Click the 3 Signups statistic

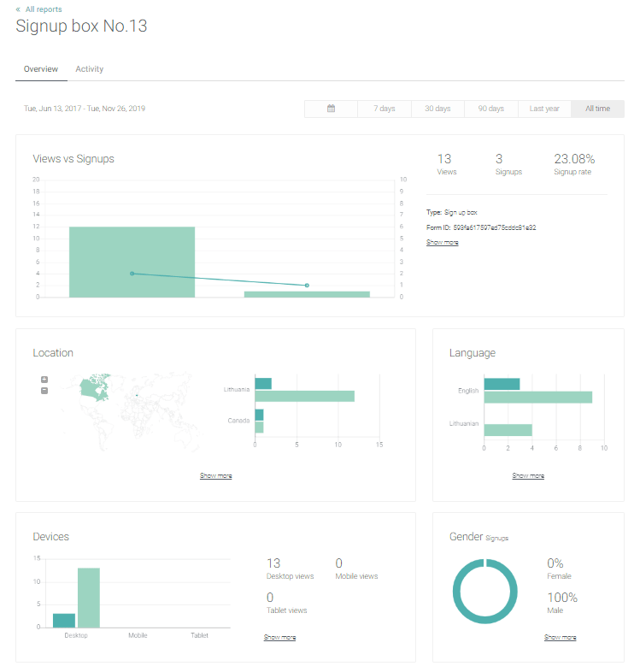[508, 164]
